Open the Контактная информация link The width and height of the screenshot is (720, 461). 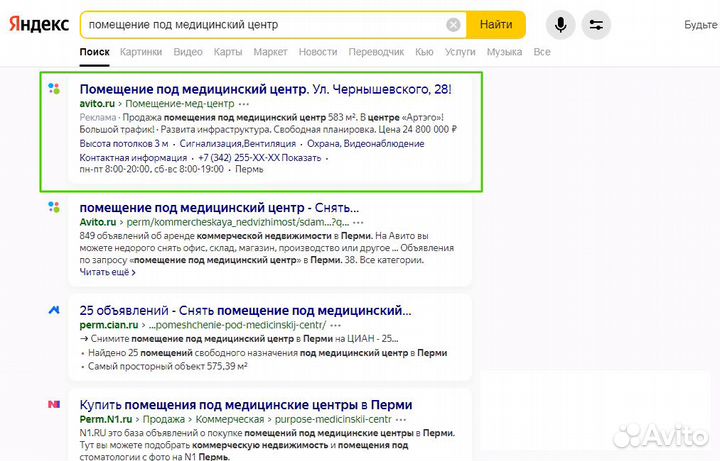click(x=133, y=158)
